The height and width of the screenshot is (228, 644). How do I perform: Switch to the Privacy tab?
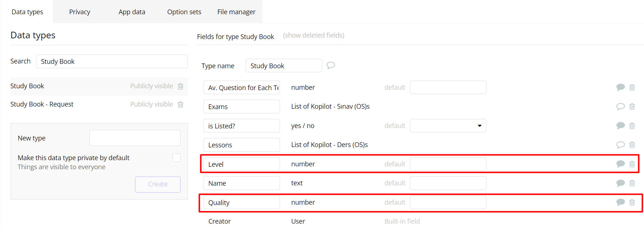[x=80, y=12]
